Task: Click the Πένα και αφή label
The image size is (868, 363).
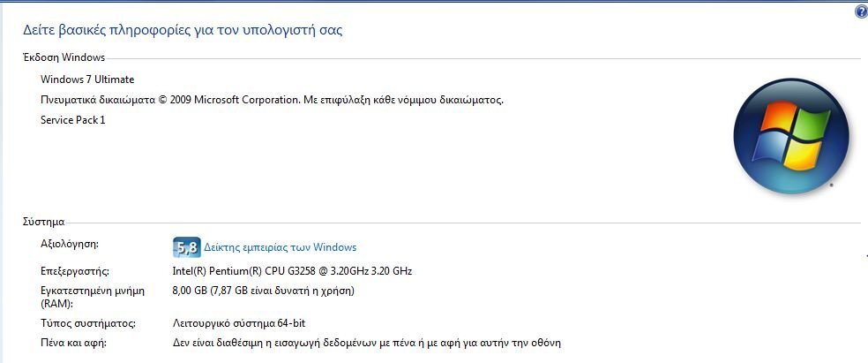Action: [73, 343]
